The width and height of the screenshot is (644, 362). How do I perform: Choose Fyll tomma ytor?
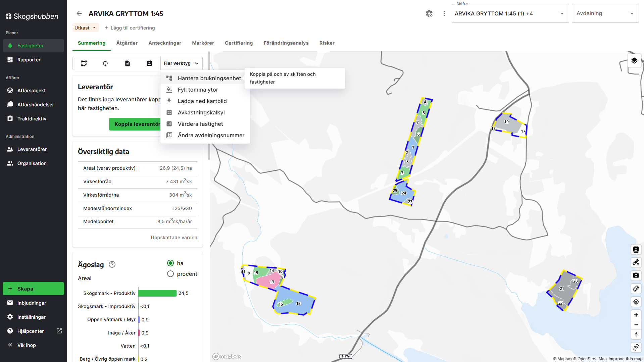(205, 90)
